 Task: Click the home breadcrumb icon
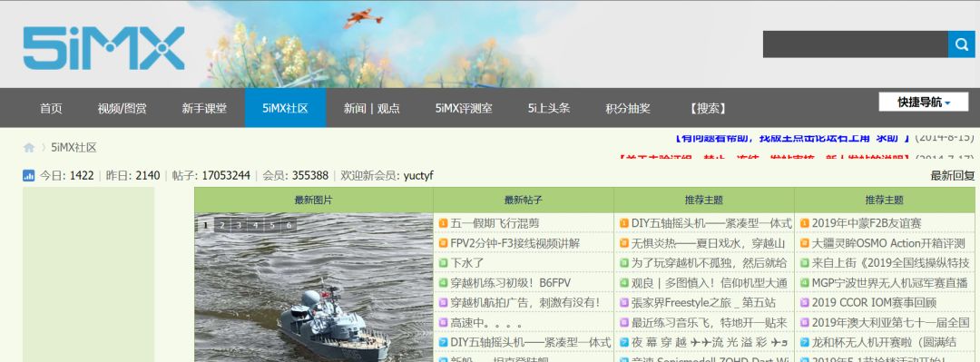[29, 148]
